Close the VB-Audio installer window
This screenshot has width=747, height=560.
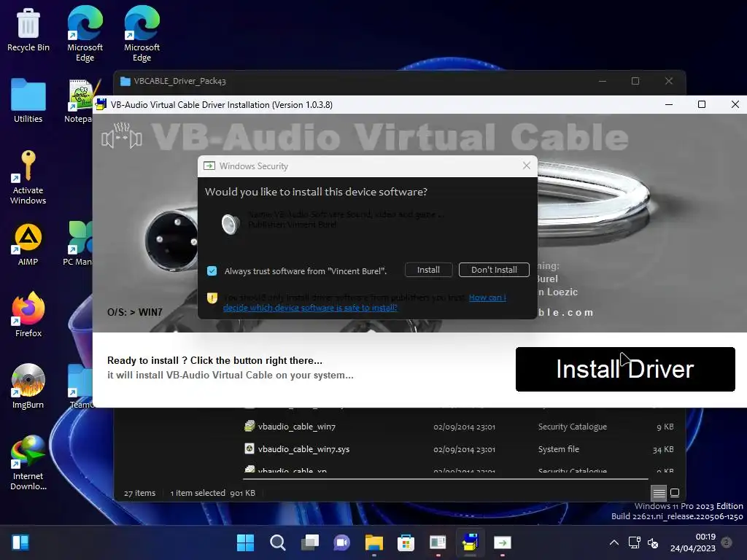pyautogui.click(x=735, y=104)
